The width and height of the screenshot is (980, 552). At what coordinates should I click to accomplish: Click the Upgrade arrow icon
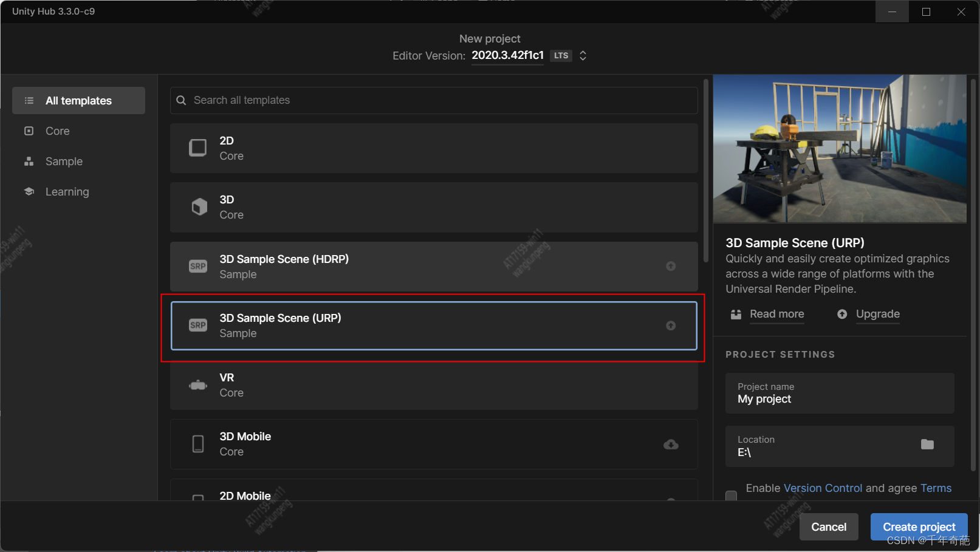(842, 314)
